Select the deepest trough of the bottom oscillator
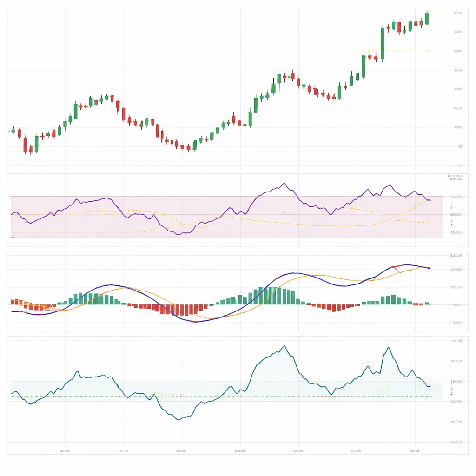This screenshot has width=476, height=476. point(178,419)
